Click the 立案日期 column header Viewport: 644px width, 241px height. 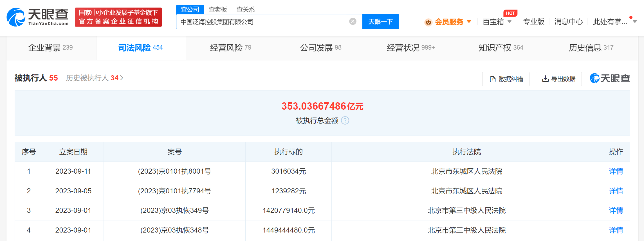click(73, 152)
